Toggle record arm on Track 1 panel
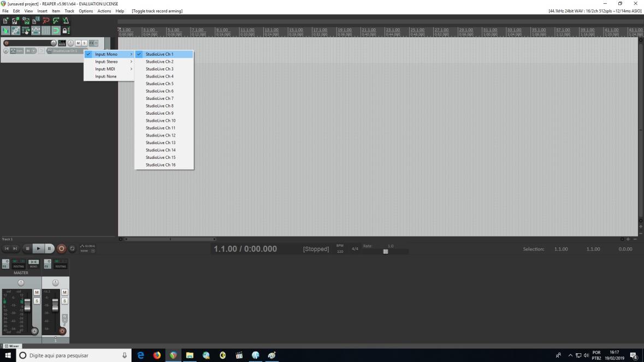Image resolution: width=644 pixels, height=362 pixels. (6, 43)
